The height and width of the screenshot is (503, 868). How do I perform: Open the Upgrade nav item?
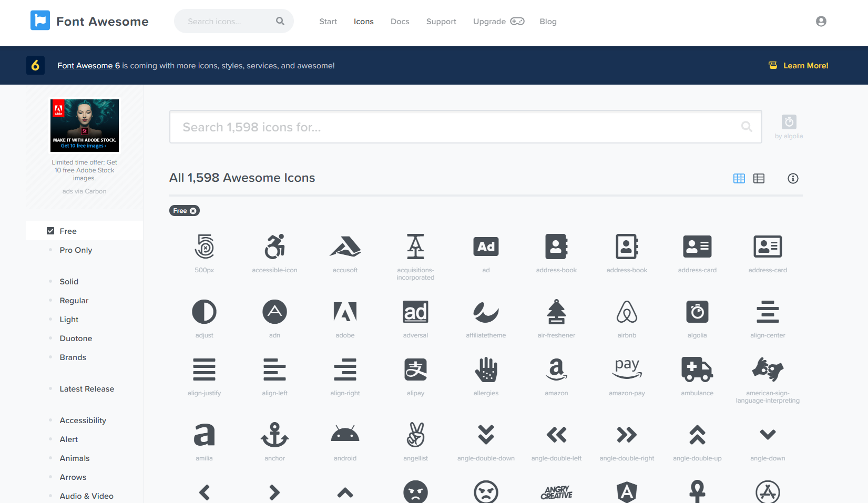498,22
